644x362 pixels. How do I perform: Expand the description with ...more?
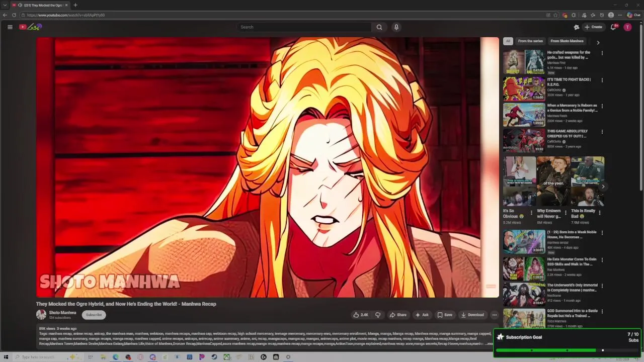pyautogui.click(x=489, y=344)
